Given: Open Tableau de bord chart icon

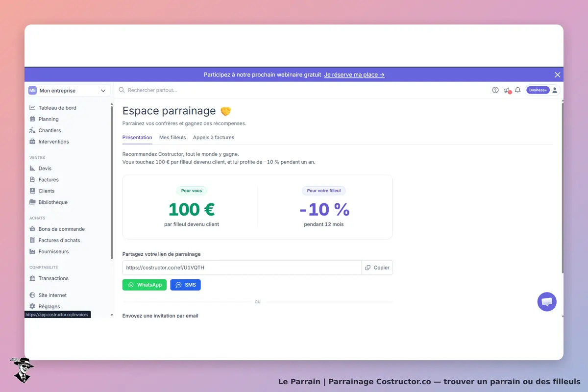Looking at the screenshot, I should point(32,108).
